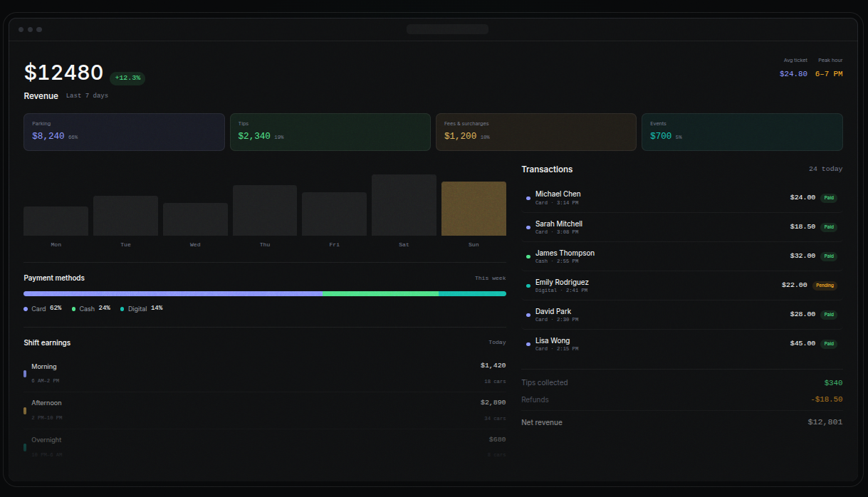Click the Paid badge for Lisa Wong

click(x=829, y=344)
